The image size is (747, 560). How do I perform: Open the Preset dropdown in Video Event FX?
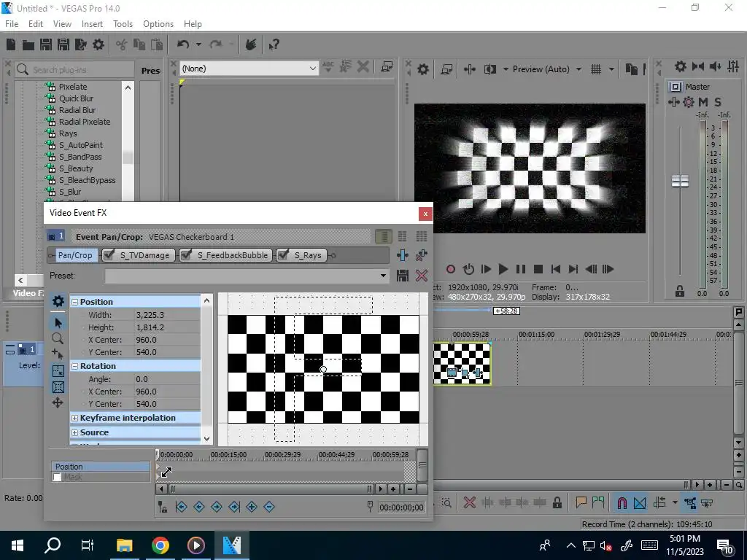pyautogui.click(x=383, y=276)
